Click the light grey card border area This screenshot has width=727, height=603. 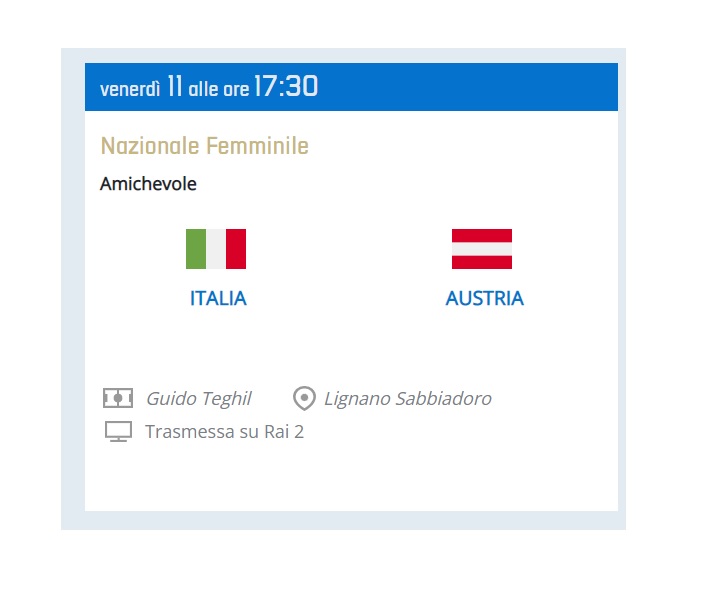coord(73,289)
